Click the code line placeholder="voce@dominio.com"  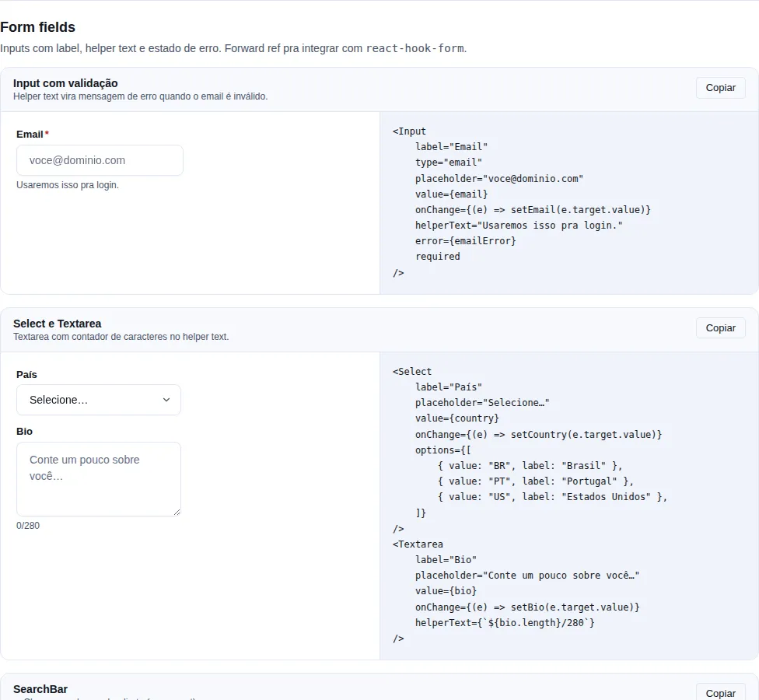[x=499, y=179]
